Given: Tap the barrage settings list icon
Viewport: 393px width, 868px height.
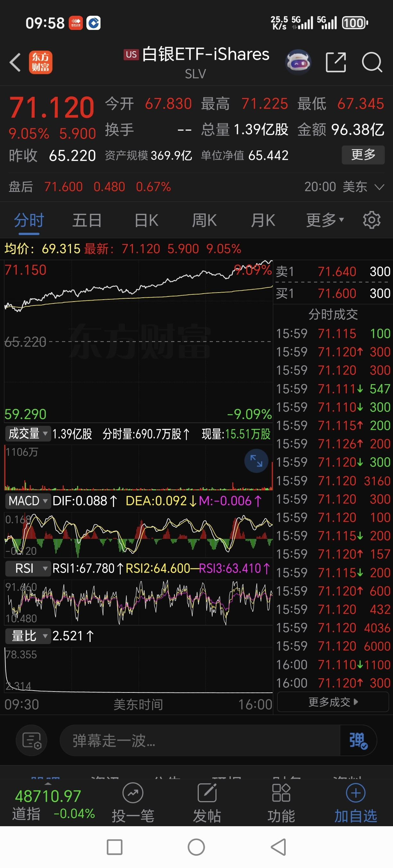Looking at the screenshot, I should [x=32, y=741].
